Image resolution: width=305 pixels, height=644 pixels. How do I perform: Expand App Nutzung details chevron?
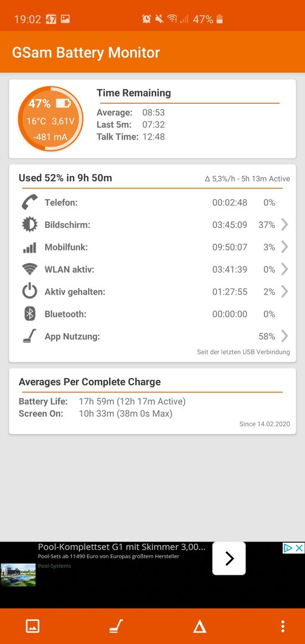pos(285,336)
